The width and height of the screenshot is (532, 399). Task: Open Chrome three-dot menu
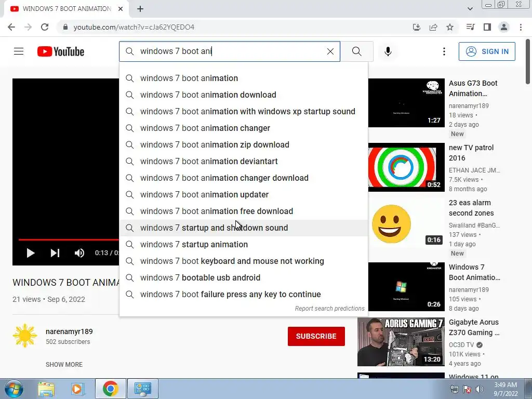[x=521, y=27]
